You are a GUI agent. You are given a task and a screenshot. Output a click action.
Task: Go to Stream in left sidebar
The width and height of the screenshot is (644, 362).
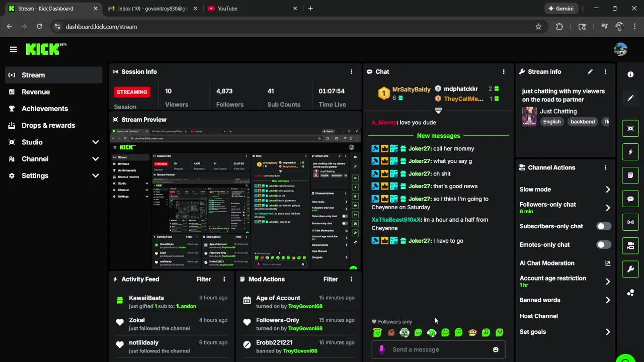tap(53, 75)
